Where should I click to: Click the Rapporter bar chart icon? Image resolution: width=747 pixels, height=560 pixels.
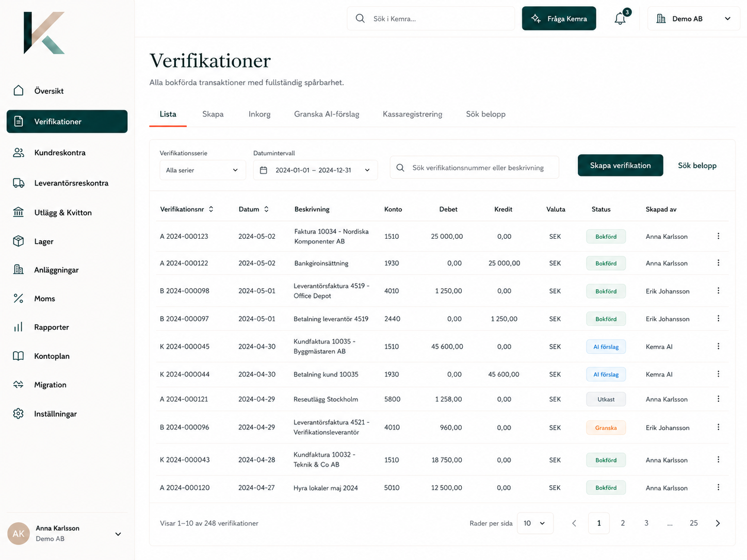[19, 327]
